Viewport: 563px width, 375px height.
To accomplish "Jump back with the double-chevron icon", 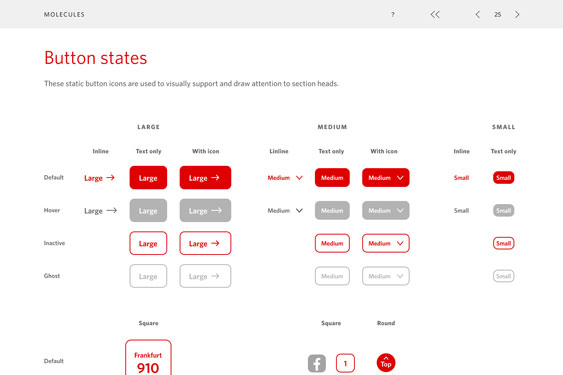I will (435, 14).
